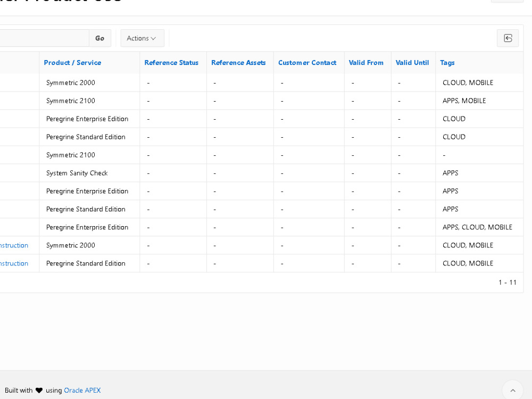532x399 pixels.
Task: Click the Reference Assets column header
Action: (x=238, y=62)
